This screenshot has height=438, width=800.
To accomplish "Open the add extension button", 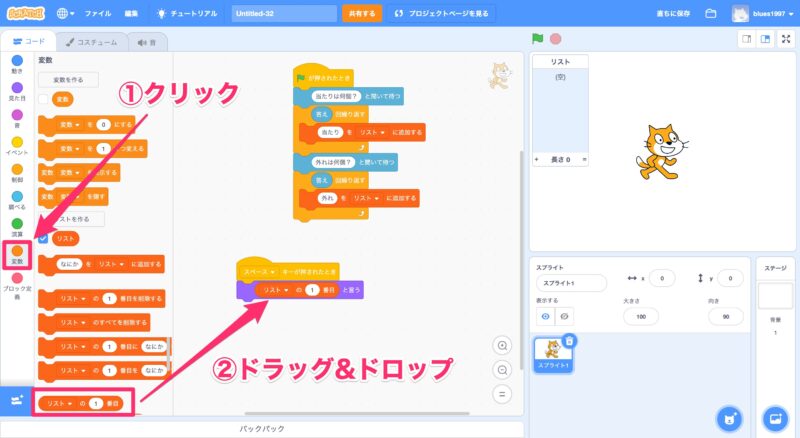I will [x=16, y=400].
